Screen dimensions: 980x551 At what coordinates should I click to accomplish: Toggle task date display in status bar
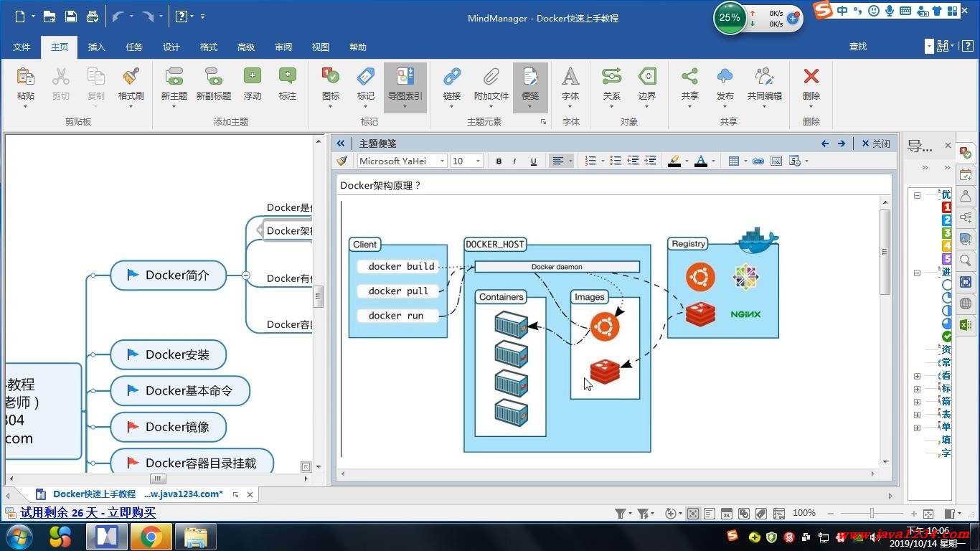(727, 514)
